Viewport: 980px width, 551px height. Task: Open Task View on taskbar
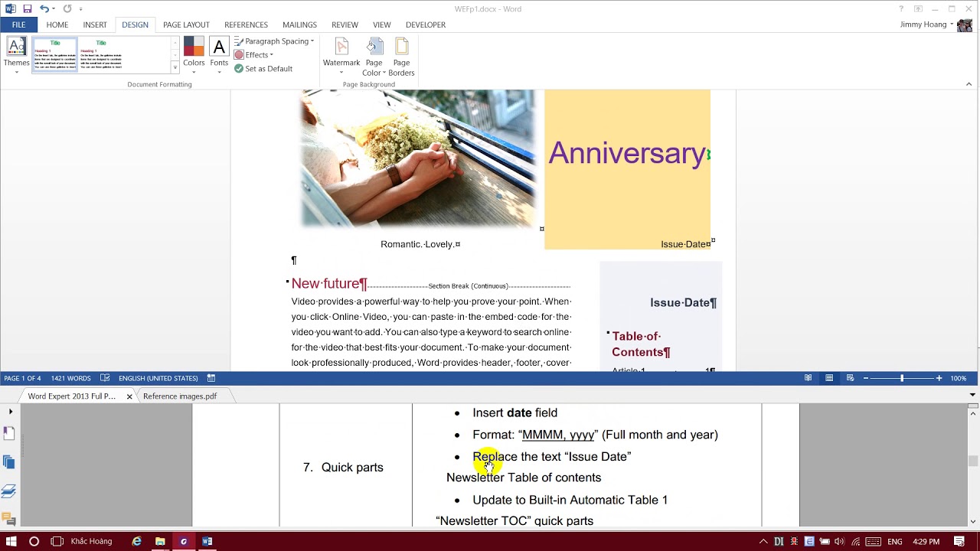pos(57,541)
